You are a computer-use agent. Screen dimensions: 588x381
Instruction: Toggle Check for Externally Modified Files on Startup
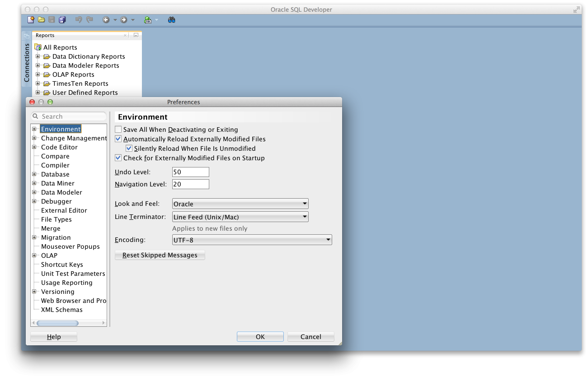(118, 158)
